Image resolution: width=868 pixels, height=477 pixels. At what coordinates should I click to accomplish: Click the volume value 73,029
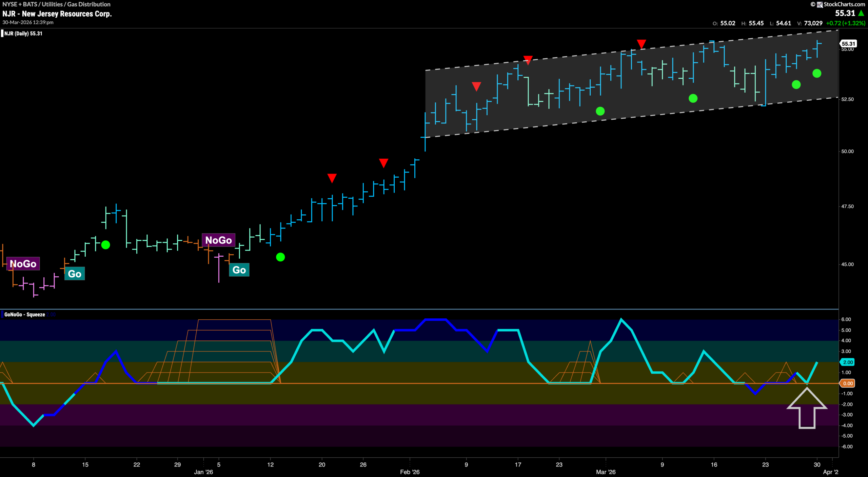(813, 23)
